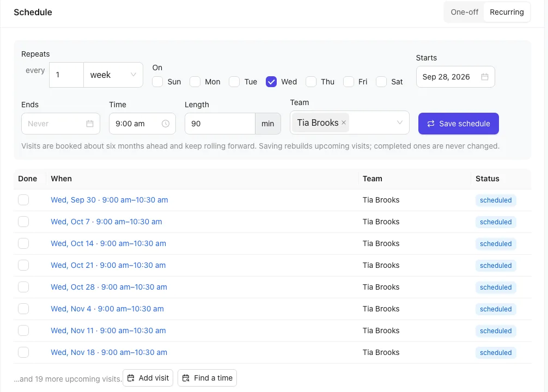Mark the Wed, Oct 7 visit as done
Screen dimensions: 548x392
tap(23, 222)
